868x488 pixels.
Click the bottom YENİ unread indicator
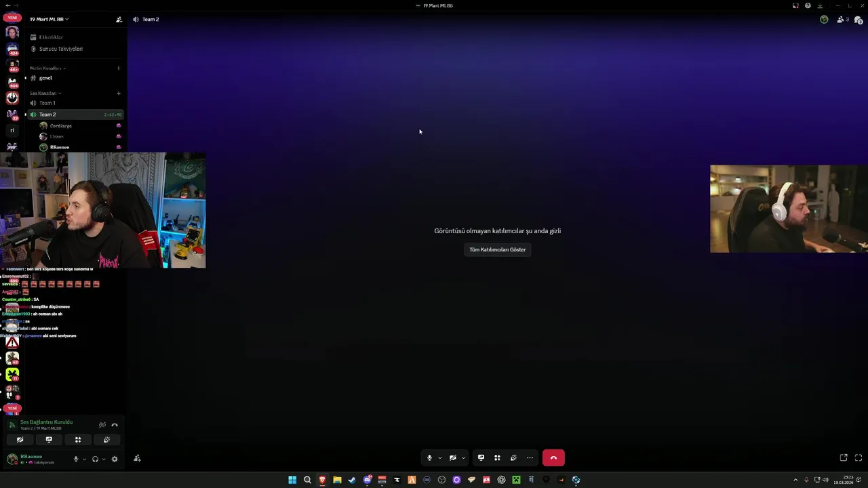pos(12,408)
